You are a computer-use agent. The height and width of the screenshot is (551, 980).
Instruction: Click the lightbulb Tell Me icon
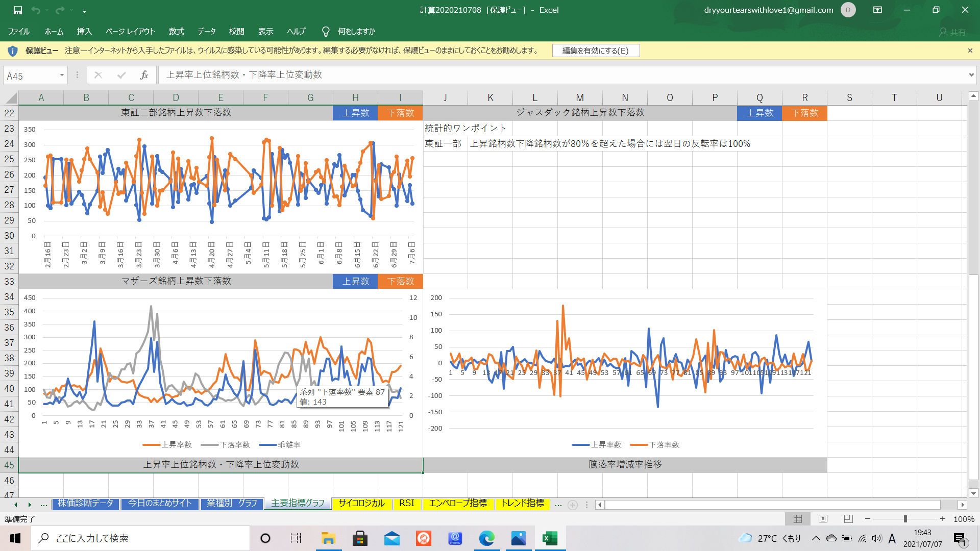(x=326, y=32)
